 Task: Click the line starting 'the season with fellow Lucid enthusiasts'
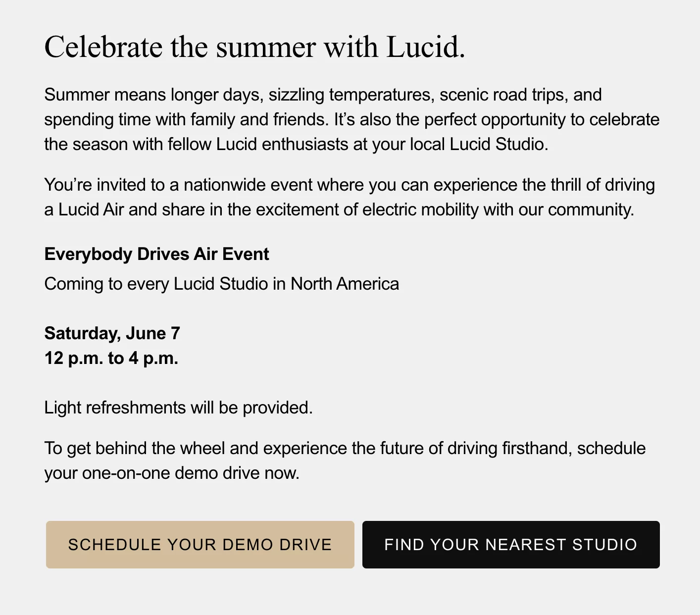[x=297, y=144]
